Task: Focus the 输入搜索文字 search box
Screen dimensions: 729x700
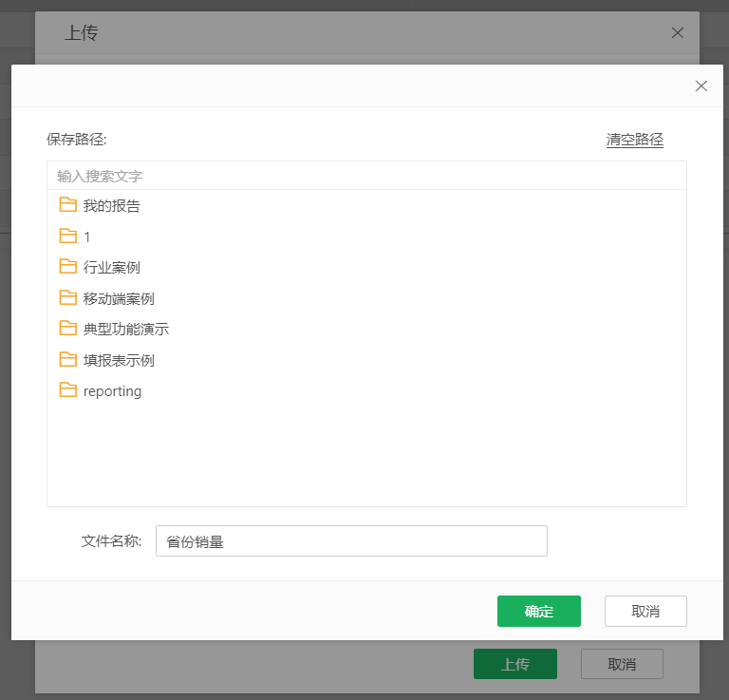Action: (365, 176)
